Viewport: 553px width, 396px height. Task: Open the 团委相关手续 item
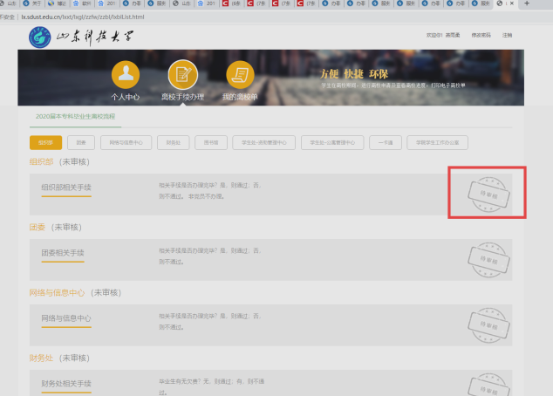tap(63, 253)
